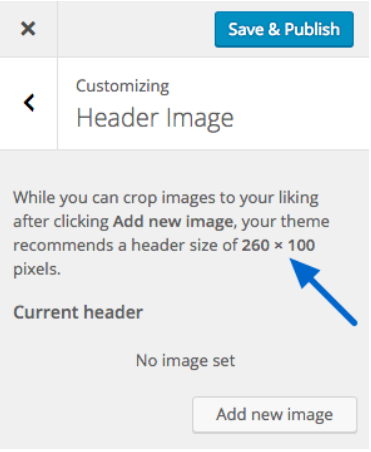371x452 pixels.
Task: Click the Customizing label above Header Image
Action: click(x=122, y=86)
